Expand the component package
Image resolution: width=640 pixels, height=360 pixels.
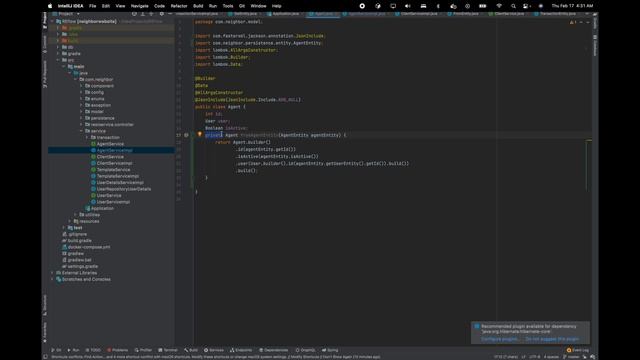pyautogui.click(x=81, y=86)
